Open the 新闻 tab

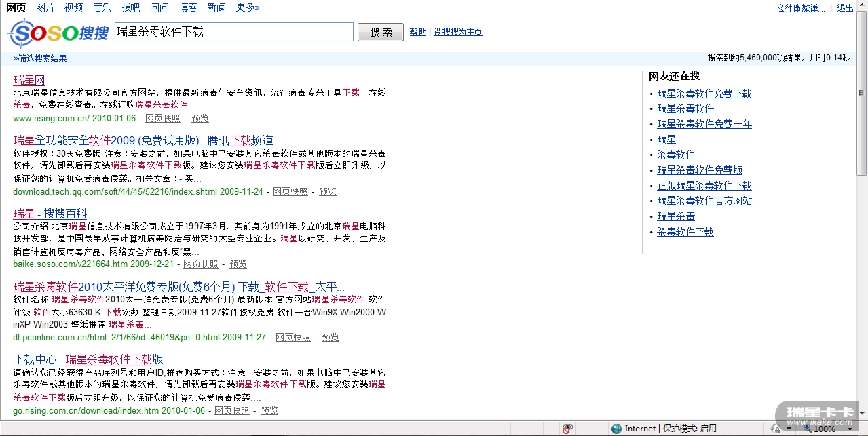click(216, 7)
